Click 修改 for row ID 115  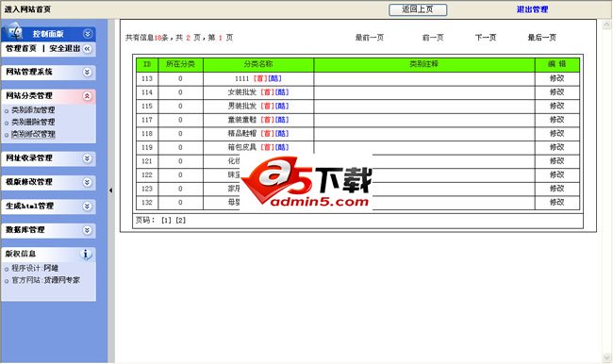557,106
